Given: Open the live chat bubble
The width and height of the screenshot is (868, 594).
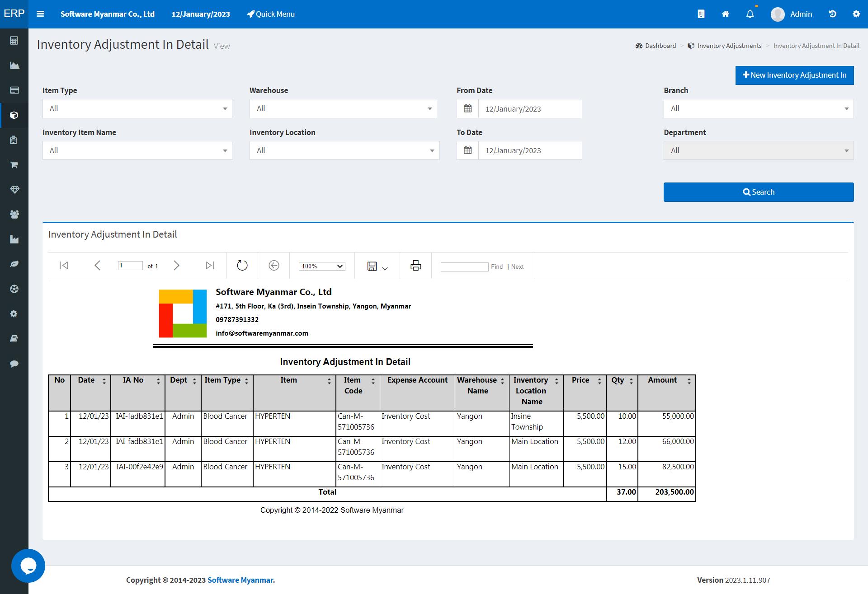Looking at the screenshot, I should (28, 566).
